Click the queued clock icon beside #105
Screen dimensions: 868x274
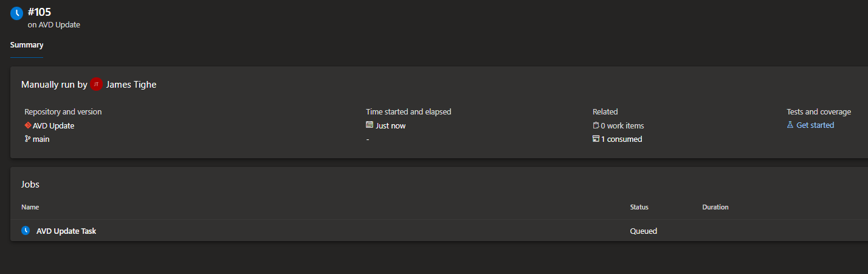point(17,13)
